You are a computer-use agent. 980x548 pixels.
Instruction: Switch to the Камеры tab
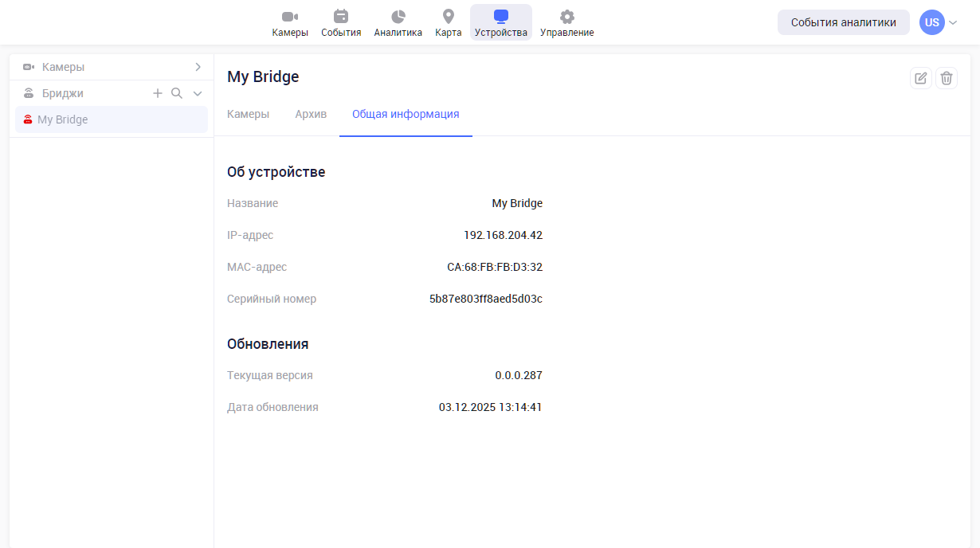[x=248, y=114]
